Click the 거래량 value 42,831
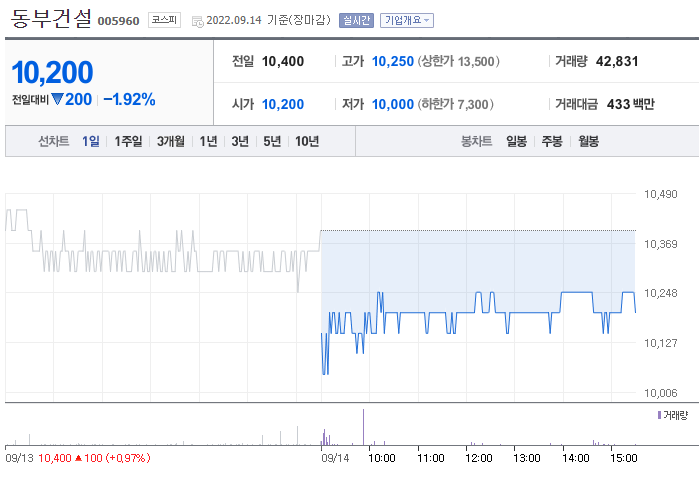Viewport: 699px width, 478px height. (617, 61)
